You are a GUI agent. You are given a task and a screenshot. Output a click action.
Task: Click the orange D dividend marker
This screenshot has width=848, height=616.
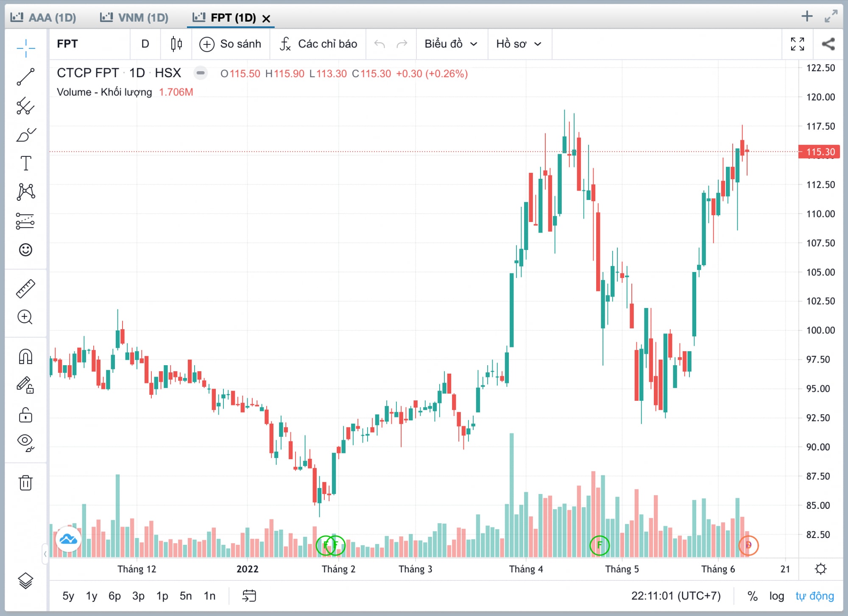pyautogui.click(x=748, y=545)
